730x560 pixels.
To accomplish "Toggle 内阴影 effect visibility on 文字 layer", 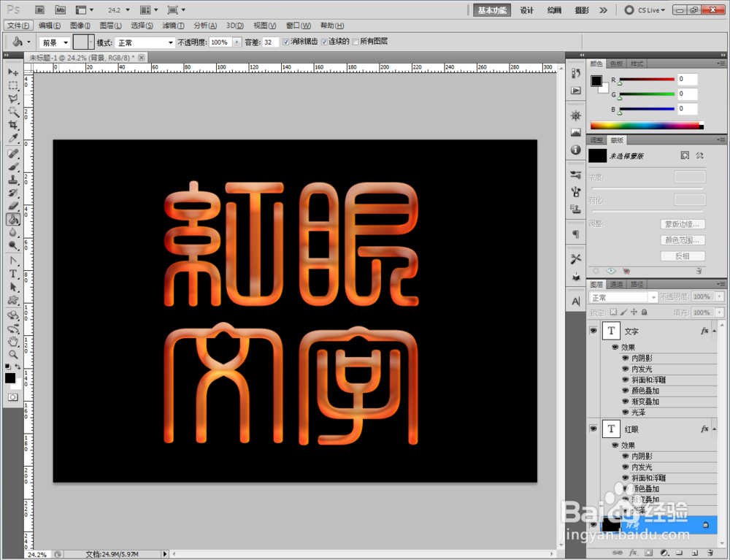I will [626, 358].
